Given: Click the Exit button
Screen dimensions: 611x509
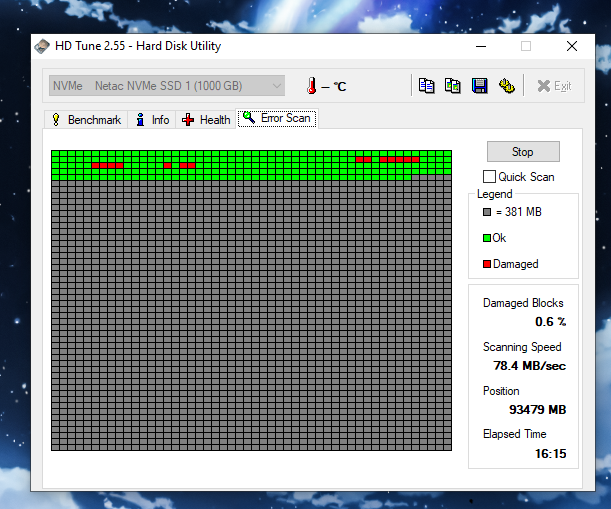Looking at the screenshot, I should (x=554, y=86).
